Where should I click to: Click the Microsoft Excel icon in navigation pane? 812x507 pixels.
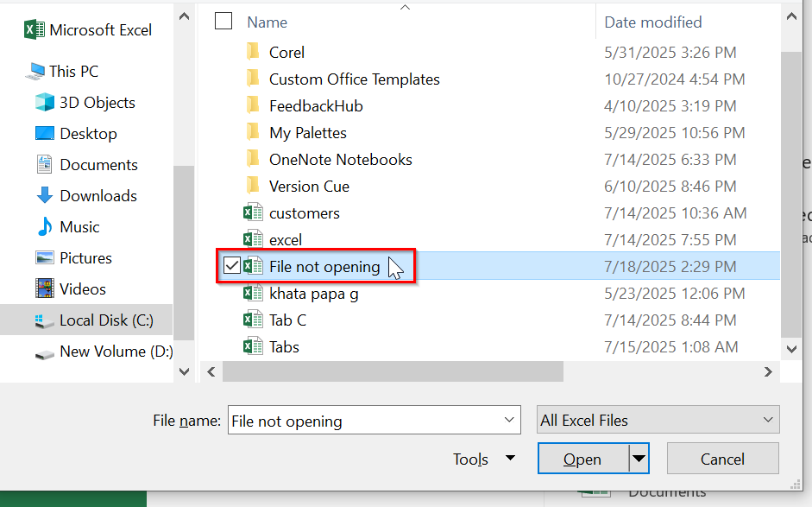35,29
